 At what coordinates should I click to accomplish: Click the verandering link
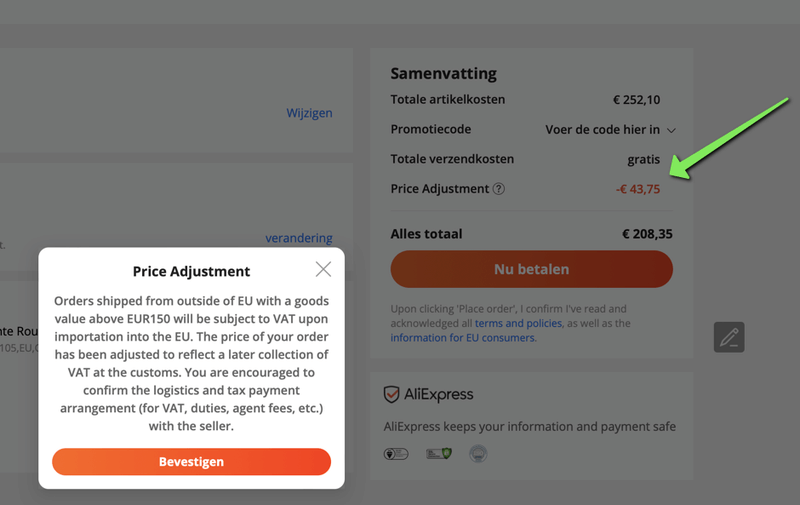298,238
